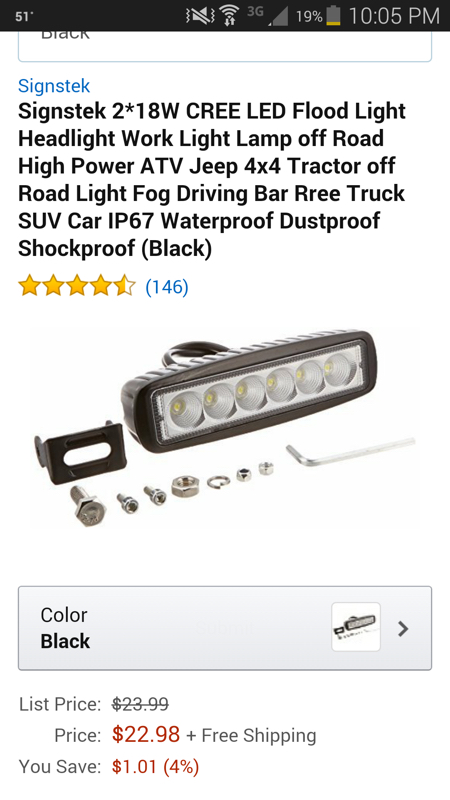Tap the clock showing 10:05 PM

point(394,16)
